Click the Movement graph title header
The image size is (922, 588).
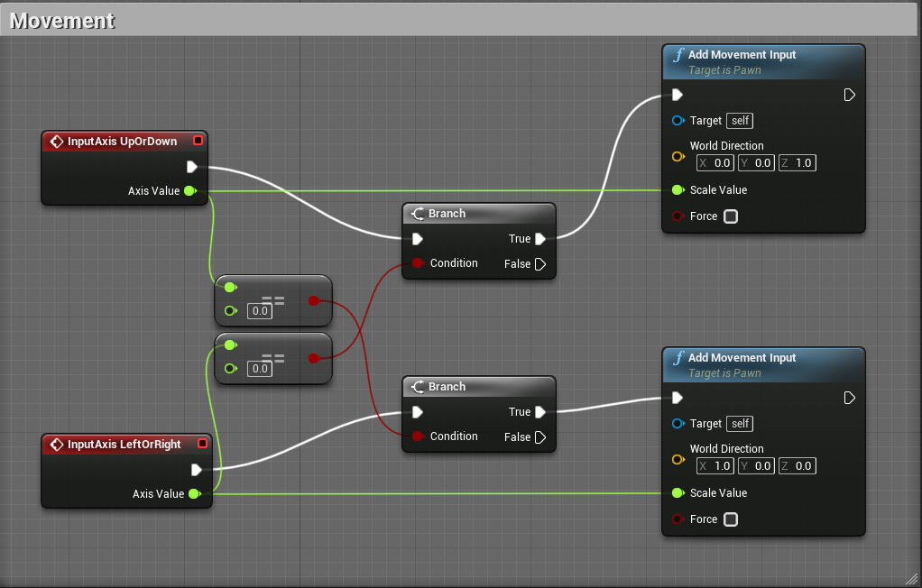(x=61, y=19)
